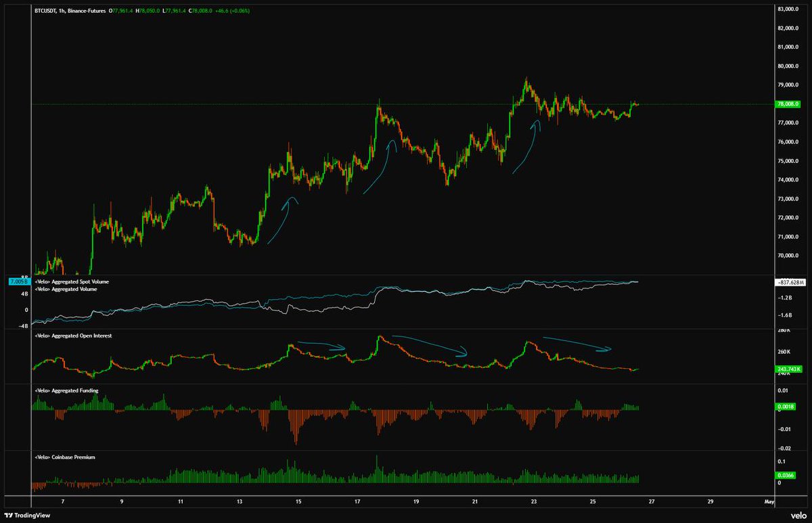Click the 75,000.0 price axis label
The image size is (812, 523).
(x=790, y=160)
